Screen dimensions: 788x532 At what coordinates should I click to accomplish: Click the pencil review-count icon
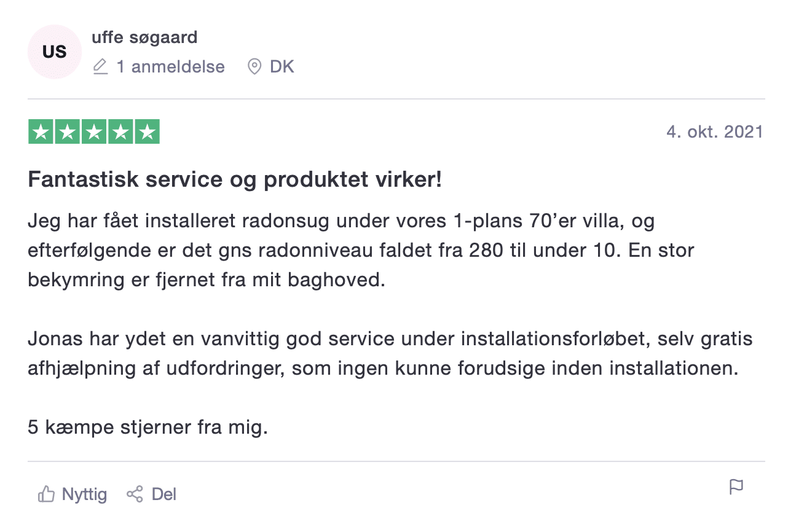[100, 66]
